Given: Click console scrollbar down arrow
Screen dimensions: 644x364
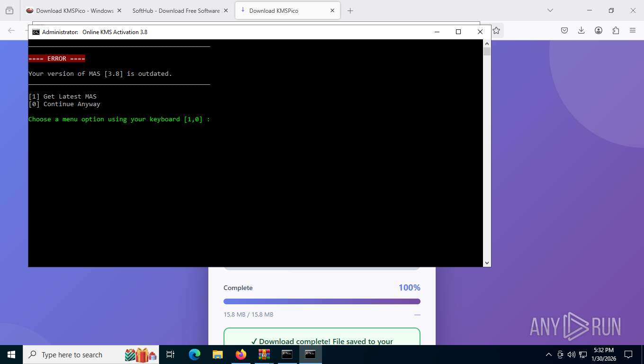Looking at the screenshot, I should click(x=487, y=263).
